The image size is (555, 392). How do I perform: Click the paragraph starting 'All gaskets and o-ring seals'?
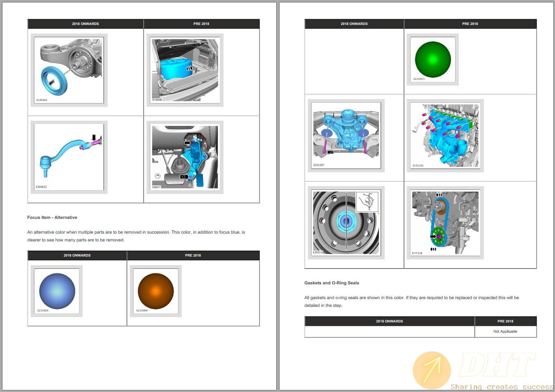412,302
